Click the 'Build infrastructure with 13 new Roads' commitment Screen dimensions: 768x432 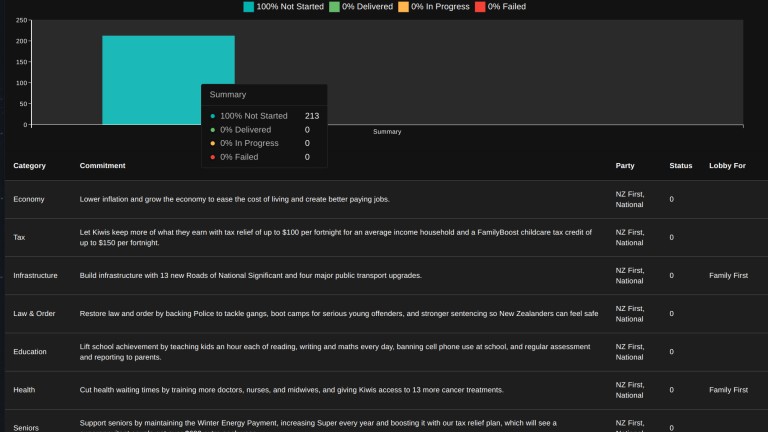coord(251,276)
